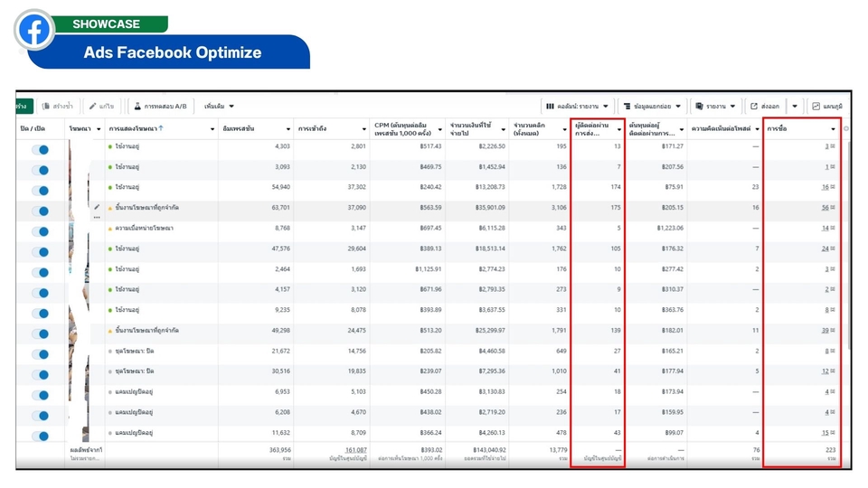Toggle off the ad with 3,093 impressions
Image resolution: width=868 pixels, height=488 pixels.
40,170
